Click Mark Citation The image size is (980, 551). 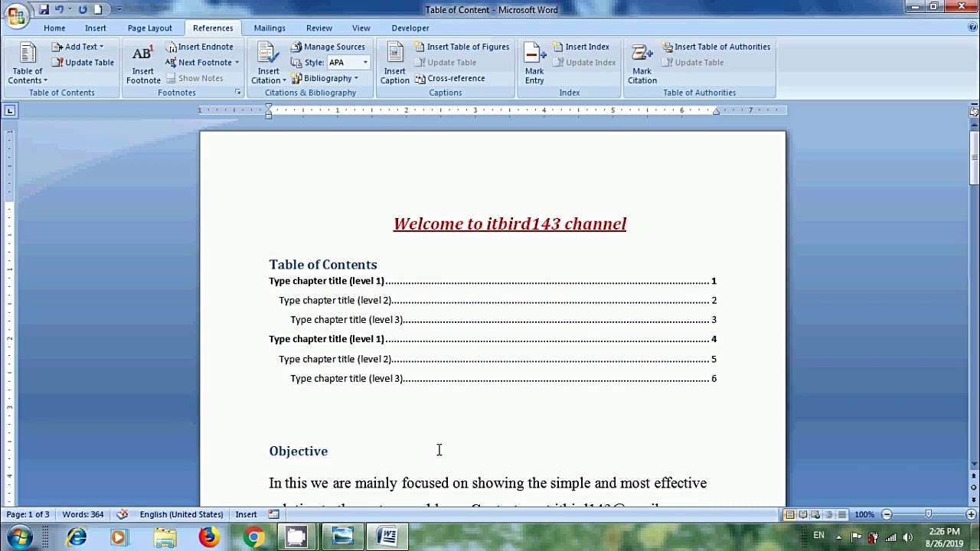[642, 64]
